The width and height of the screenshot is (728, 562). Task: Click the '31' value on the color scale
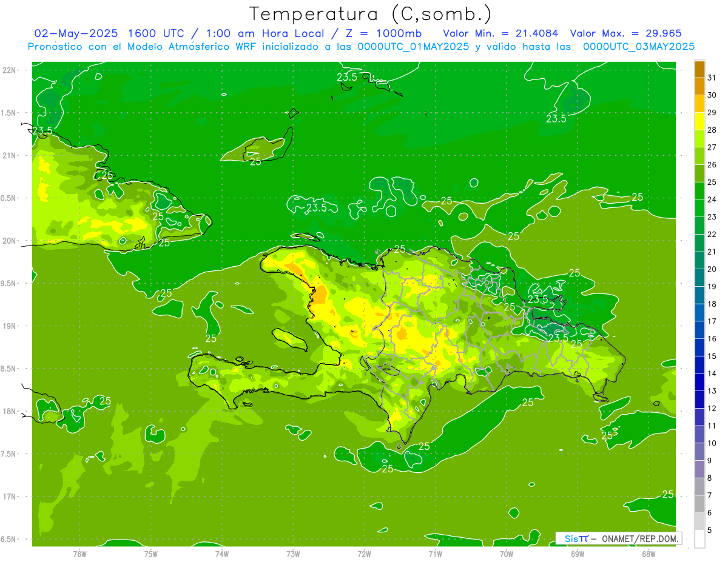pyautogui.click(x=712, y=78)
